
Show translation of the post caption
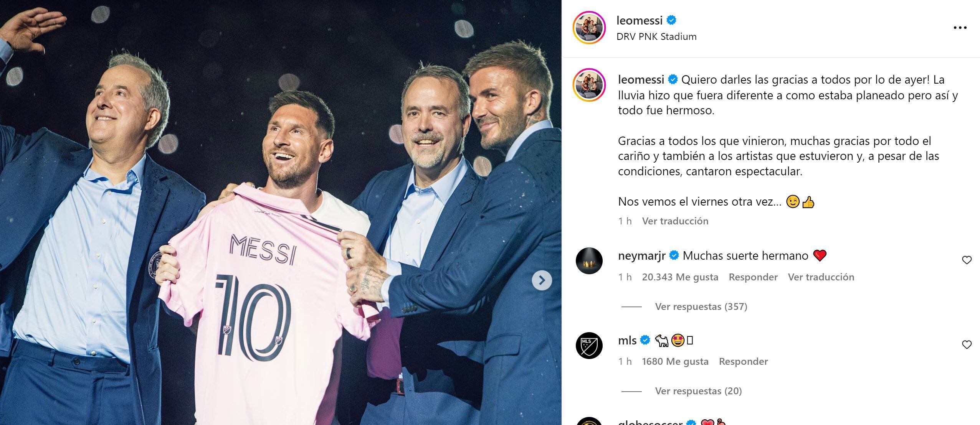click(675, 221)
